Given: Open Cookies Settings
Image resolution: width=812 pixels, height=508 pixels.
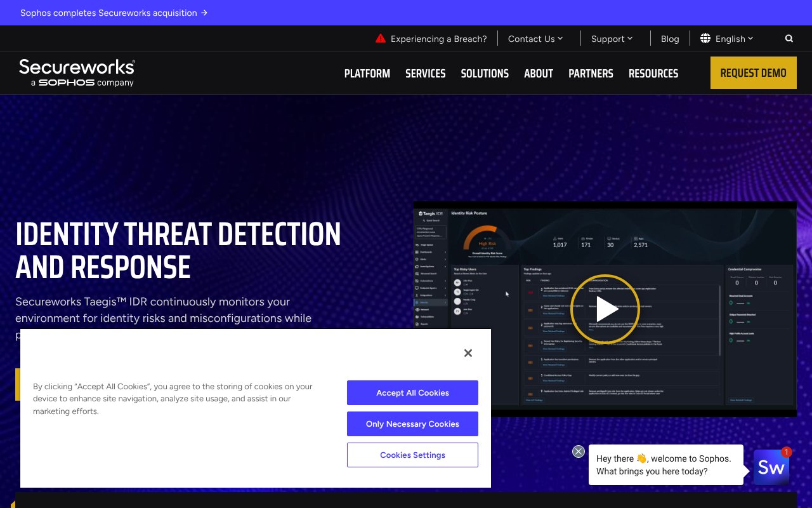Looking at the screenshot, I should [x=412, y=455].
